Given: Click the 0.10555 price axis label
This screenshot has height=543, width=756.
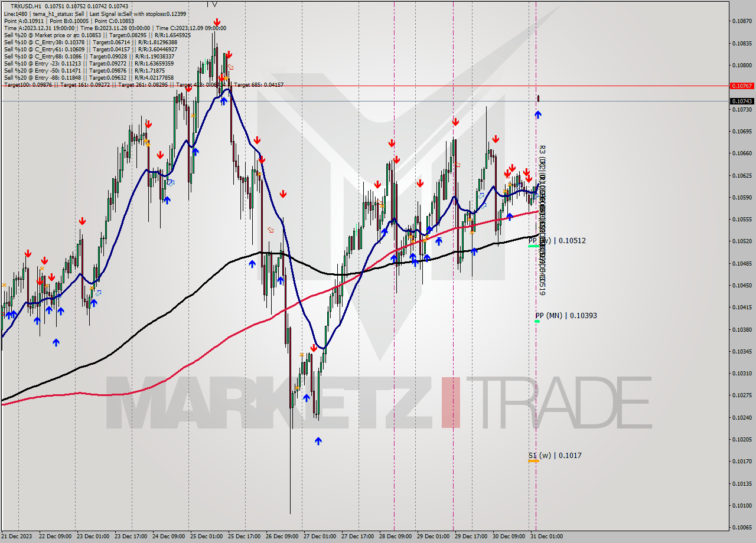Looking at the screenshot, I should click(742, 219).
